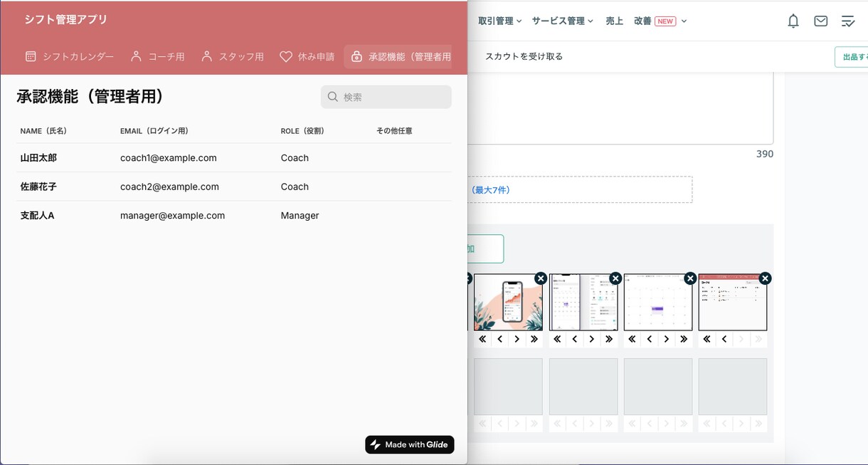Move split calendar-settings thumbnail to first position
Viewport: 868px width, 465px height.
tap(557, 339)
